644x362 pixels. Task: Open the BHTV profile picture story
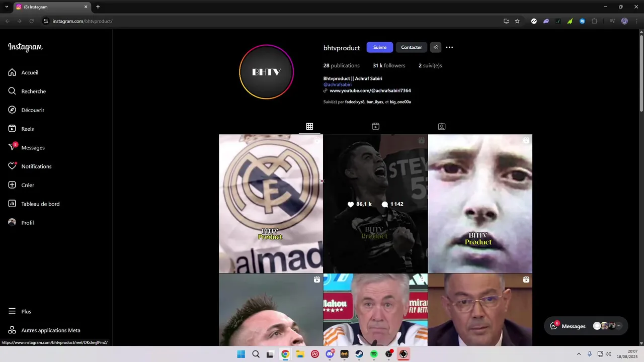[266, 72]
